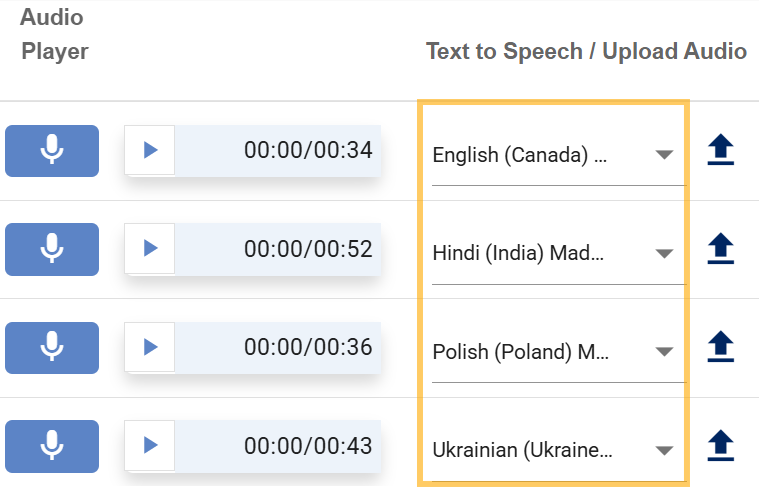The width and height of the screenshot is (759, 487).
Task: Click the 00:00/00:34 audio time display
Action: coord(307,150)
